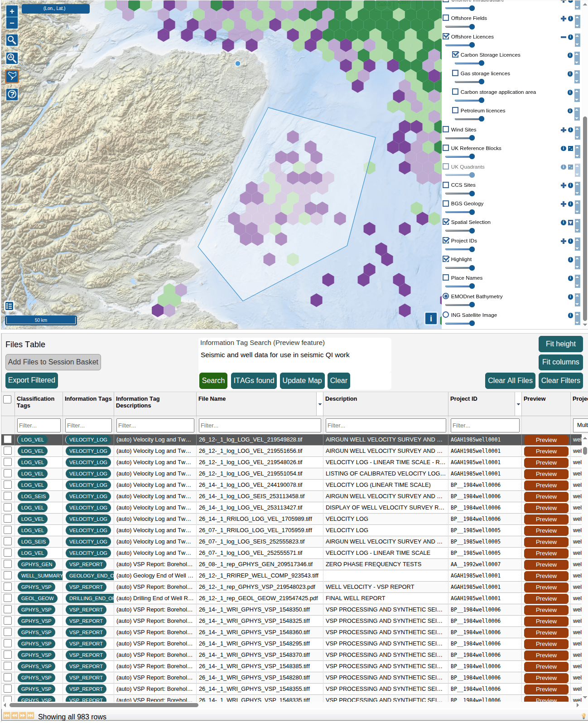Show info for Spatial Selection layer
588x723 pixels.
click(564, 223)
